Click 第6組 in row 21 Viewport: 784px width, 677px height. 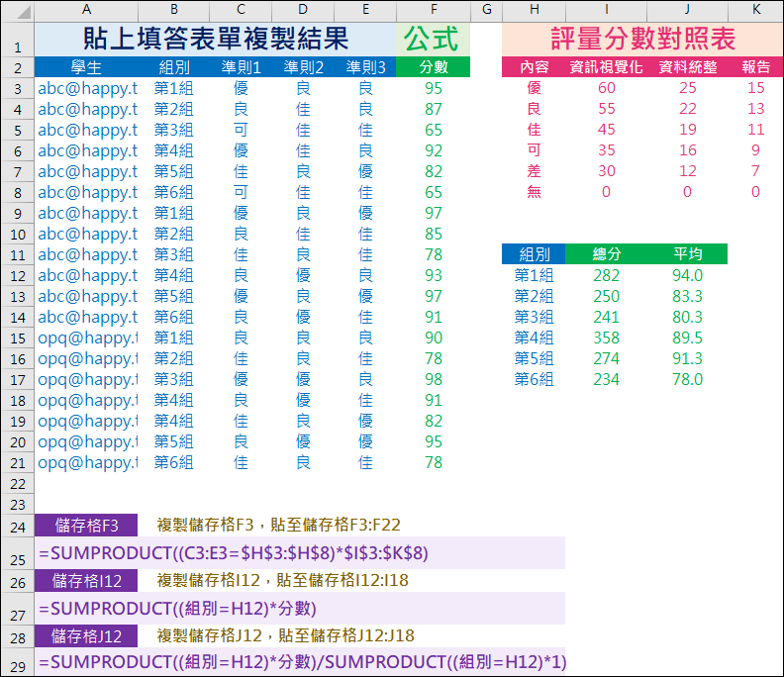click(x=173, y=462)
